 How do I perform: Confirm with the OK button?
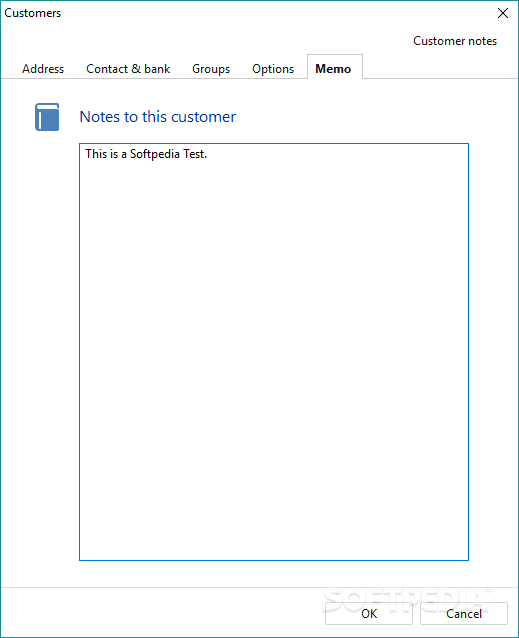coord(369,613)
